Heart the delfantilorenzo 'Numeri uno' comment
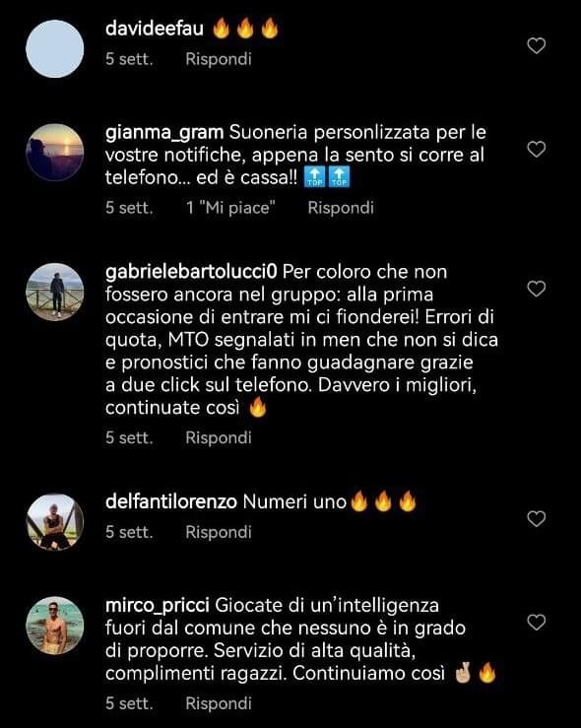The height and width of the screenshot is (728, 581). point(537,518)
